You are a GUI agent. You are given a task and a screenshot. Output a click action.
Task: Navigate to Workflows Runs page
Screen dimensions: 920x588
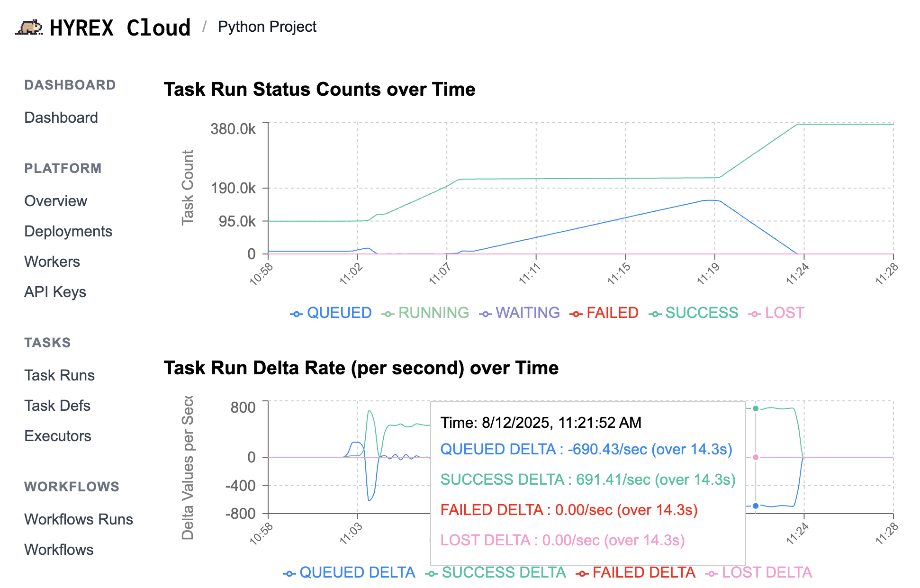pyautogui.click(x=79, y=519)
